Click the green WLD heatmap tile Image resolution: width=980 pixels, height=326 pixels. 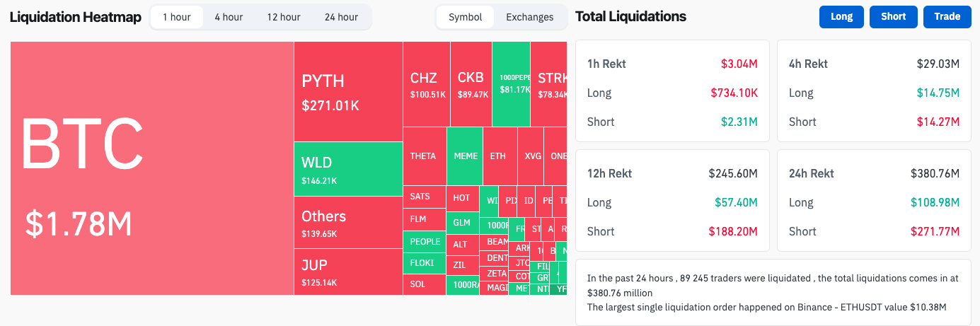tap(348, 169)
